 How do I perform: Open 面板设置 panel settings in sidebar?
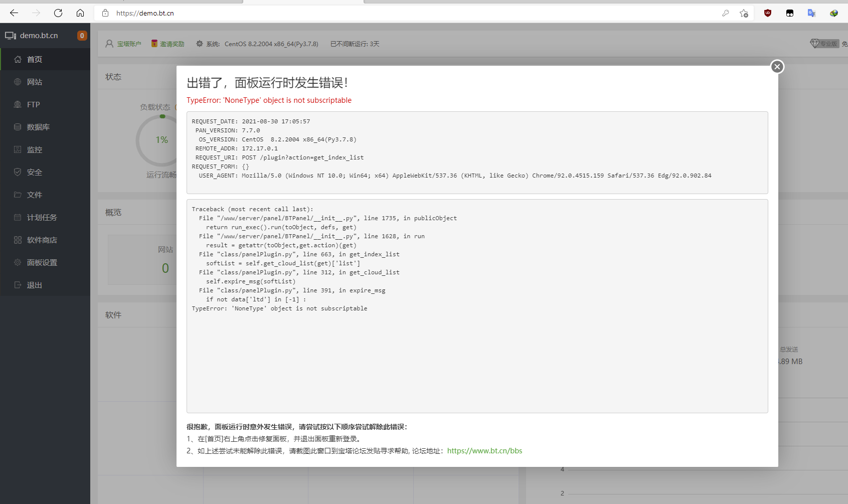pyautogui.click(x=45, y=262)
